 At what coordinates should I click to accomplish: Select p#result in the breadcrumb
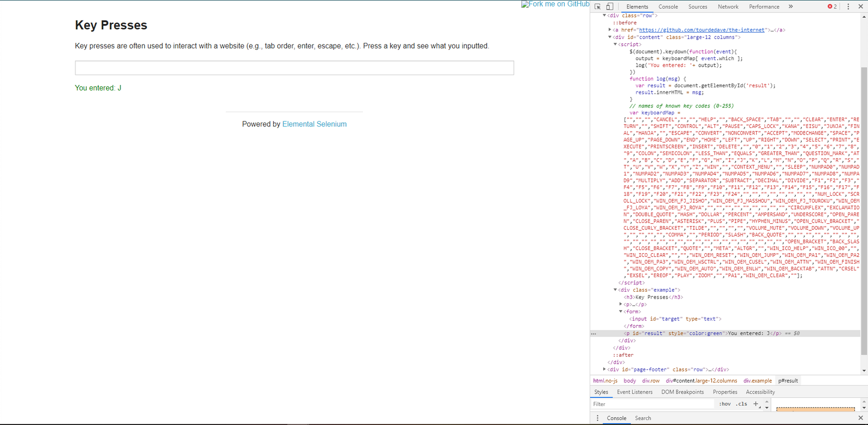pyautogui.click(x=788, y=381)
